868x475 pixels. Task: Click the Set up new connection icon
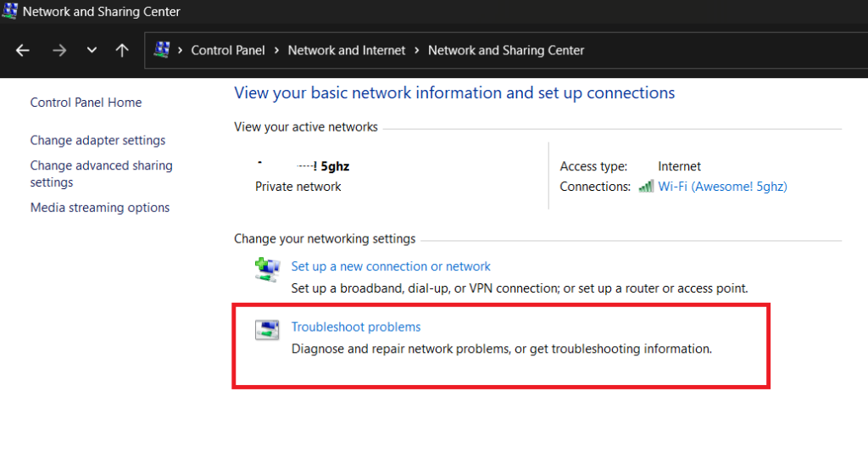tap(267, 270)
